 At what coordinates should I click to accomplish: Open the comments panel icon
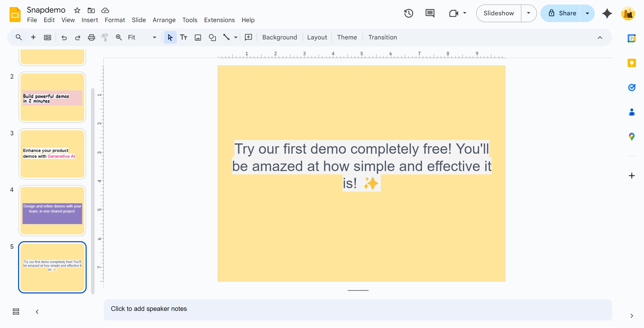[x=430, y=13]
